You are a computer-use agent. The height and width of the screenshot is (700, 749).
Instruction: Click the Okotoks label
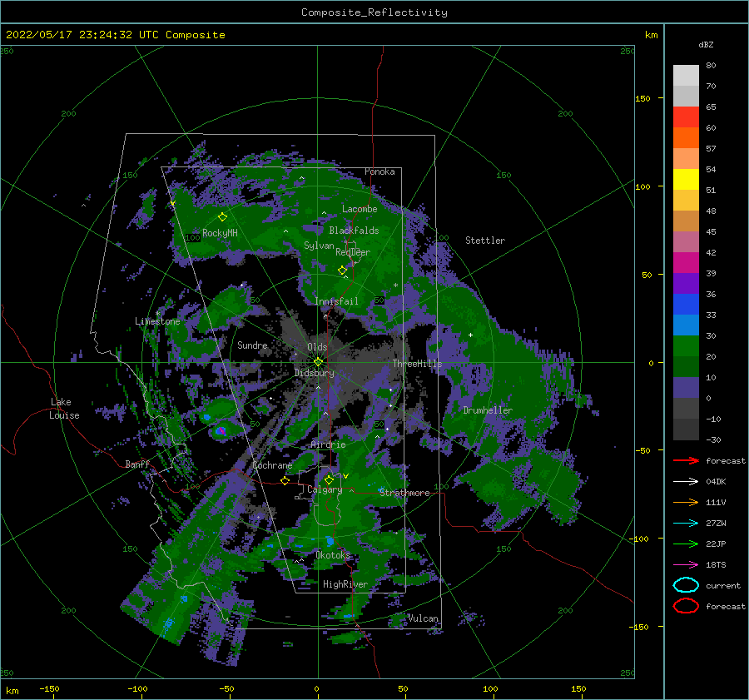coord(332,554)
